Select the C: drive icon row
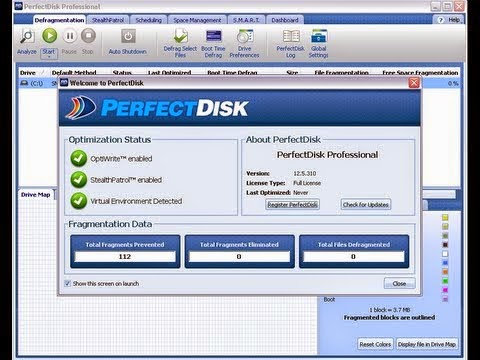Image resolution: width=480 pixels, height=360 pixels. pos(24,83)
